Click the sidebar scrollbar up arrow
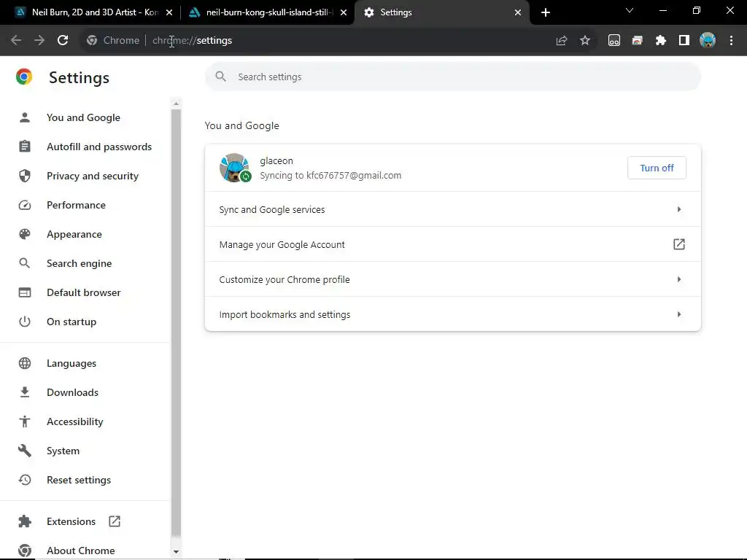747x560 pixels. click(x=176, y=104)
